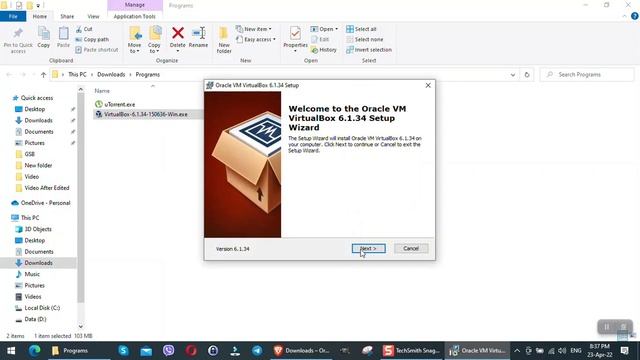This screenshot has height=360, width=640.
Task: Expand the address bar history dropdown
Action: 513,75
